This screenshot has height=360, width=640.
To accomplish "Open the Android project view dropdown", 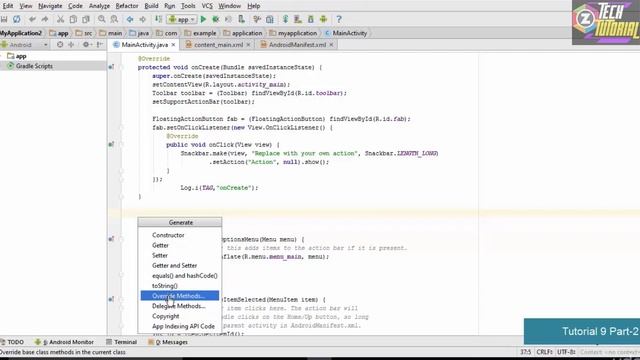I will (24, 44).
